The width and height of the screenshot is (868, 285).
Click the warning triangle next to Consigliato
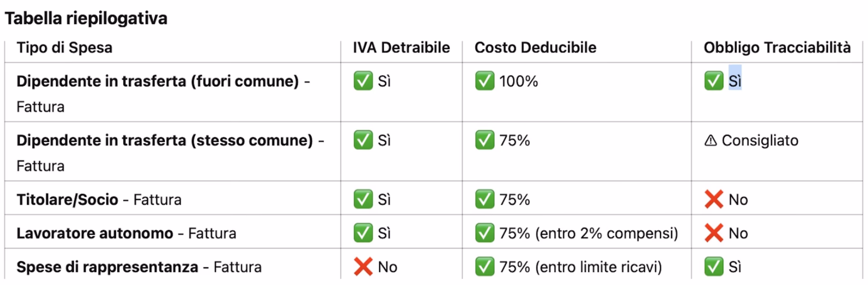coord(711,141)
